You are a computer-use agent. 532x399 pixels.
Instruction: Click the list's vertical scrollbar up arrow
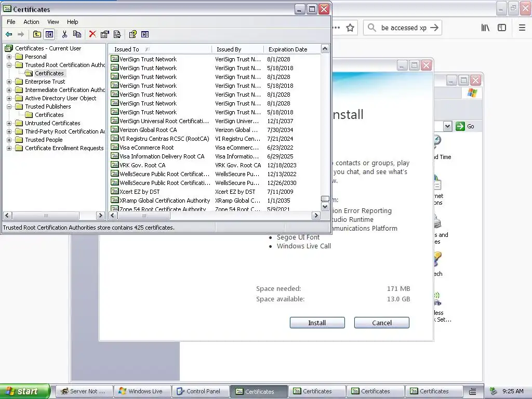(x=325, y=49)
